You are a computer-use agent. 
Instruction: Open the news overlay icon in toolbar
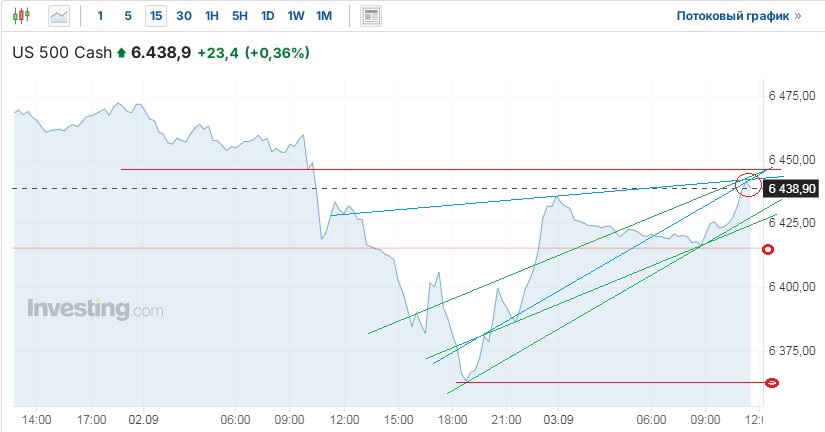[x=371, y=16]
